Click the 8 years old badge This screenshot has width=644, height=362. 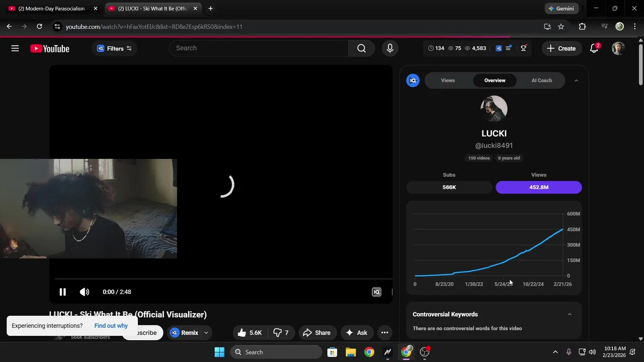click(509, 158)
